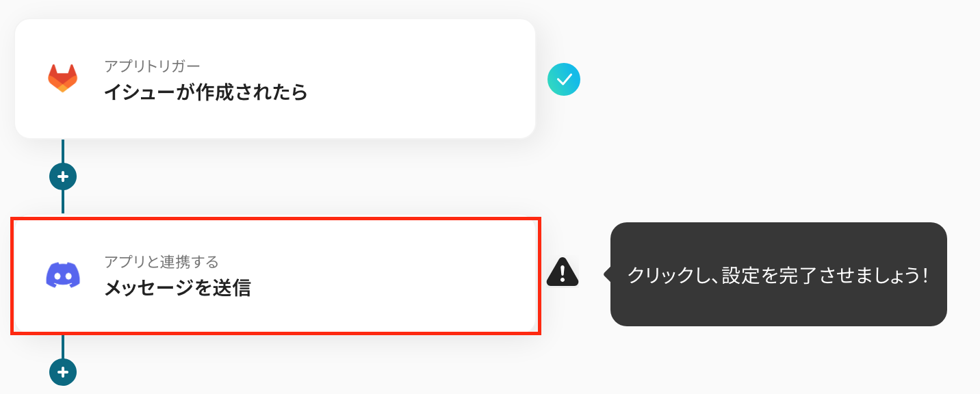Click the green checkmark status icon

pos(564,80)
